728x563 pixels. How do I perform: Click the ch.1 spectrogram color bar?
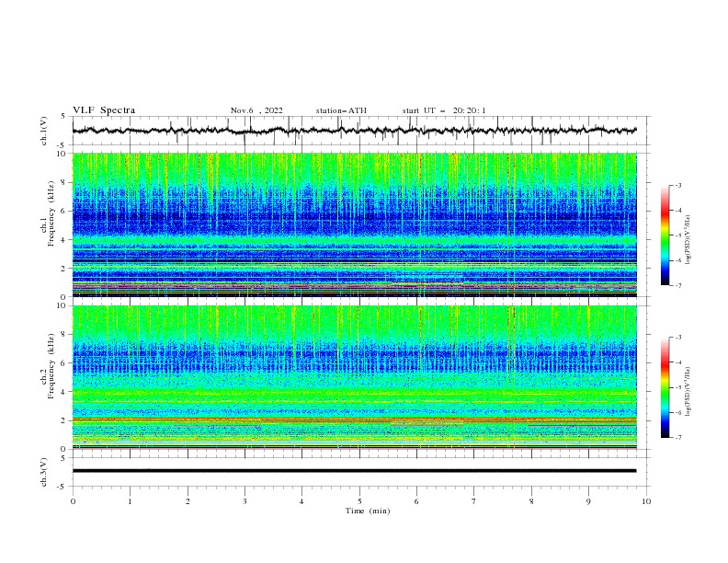(665, 236)
